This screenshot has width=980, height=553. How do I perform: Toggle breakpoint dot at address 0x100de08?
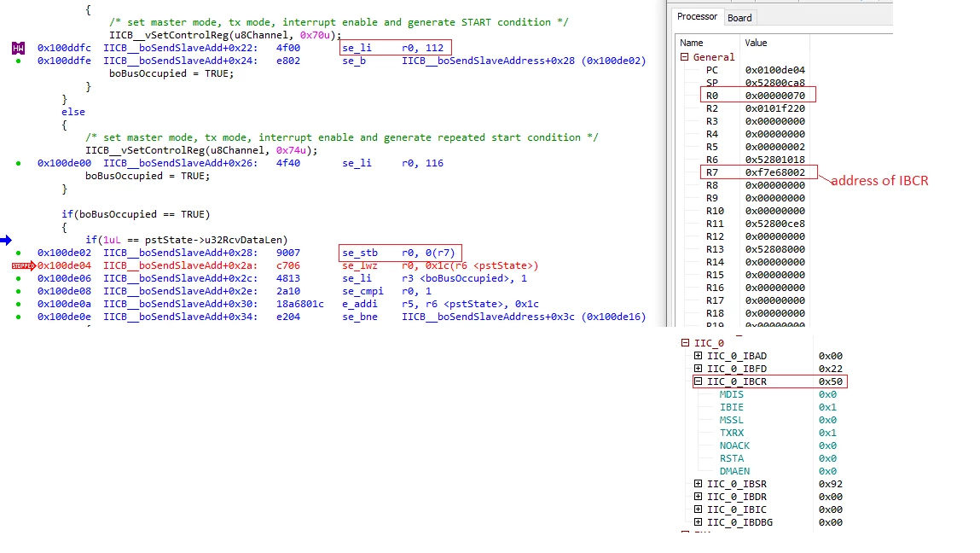(18, 291)
